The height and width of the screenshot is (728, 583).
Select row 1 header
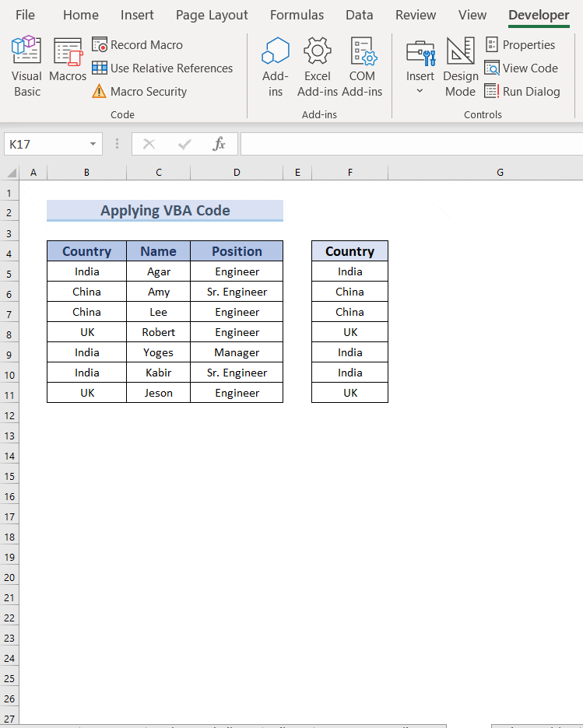(9, 192)
